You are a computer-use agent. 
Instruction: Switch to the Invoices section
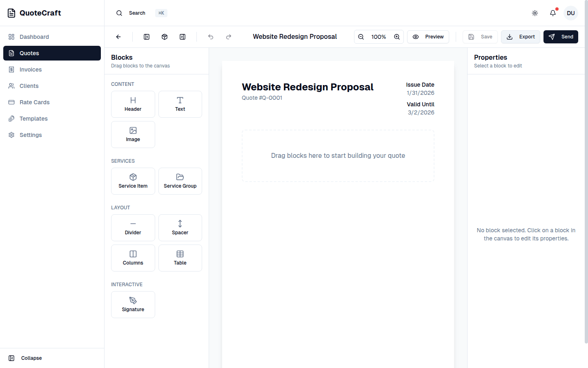click(31, 70)
